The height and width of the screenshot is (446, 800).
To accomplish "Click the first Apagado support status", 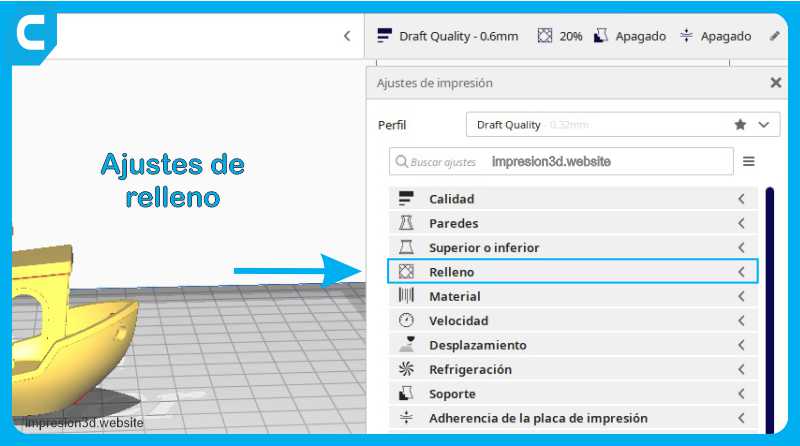I will 640,36.
